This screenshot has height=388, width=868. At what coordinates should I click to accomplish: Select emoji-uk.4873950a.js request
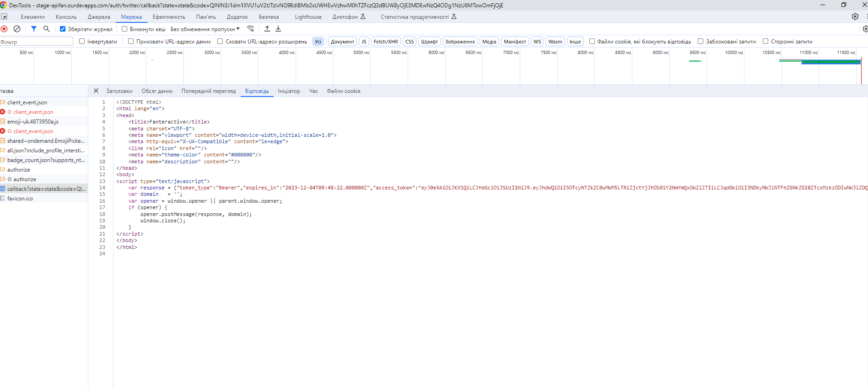[x=44, y=122]
